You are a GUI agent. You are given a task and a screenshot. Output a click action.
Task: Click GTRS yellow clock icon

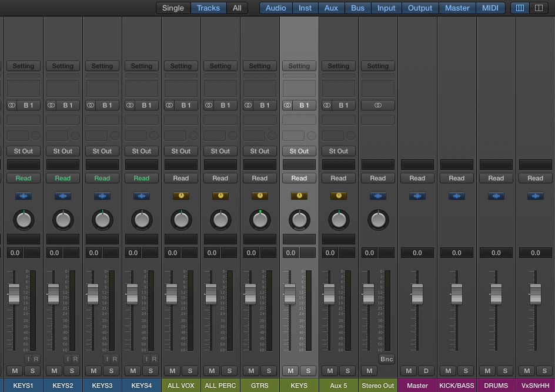tap(260, 195)
